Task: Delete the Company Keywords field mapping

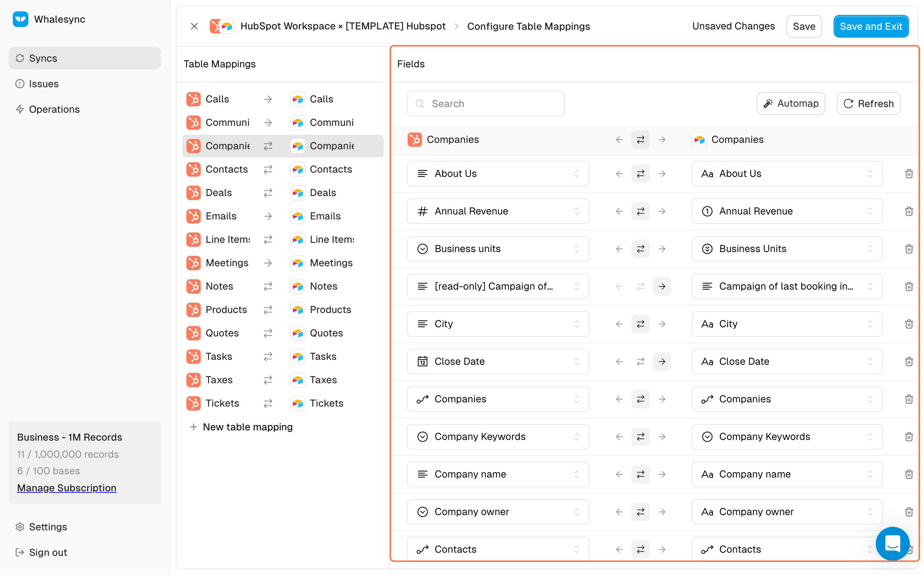Action: (908, 437)
